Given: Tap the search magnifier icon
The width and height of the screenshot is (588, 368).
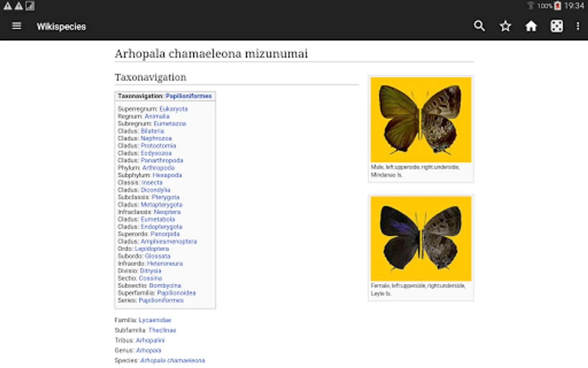Looking at the screenshot, I should [x=479, y=26].
